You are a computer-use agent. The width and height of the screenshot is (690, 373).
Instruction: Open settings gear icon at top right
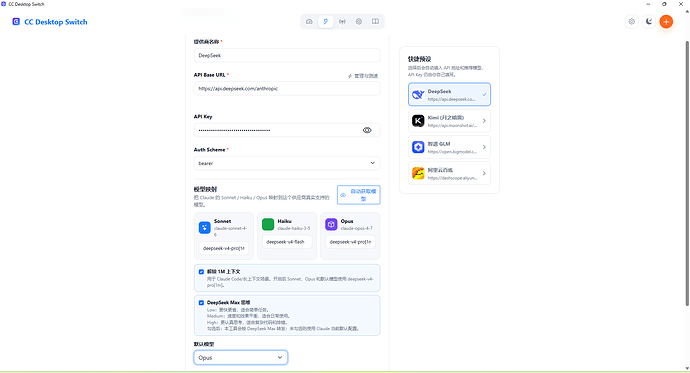pyautogui.click(x=631, y=22)
